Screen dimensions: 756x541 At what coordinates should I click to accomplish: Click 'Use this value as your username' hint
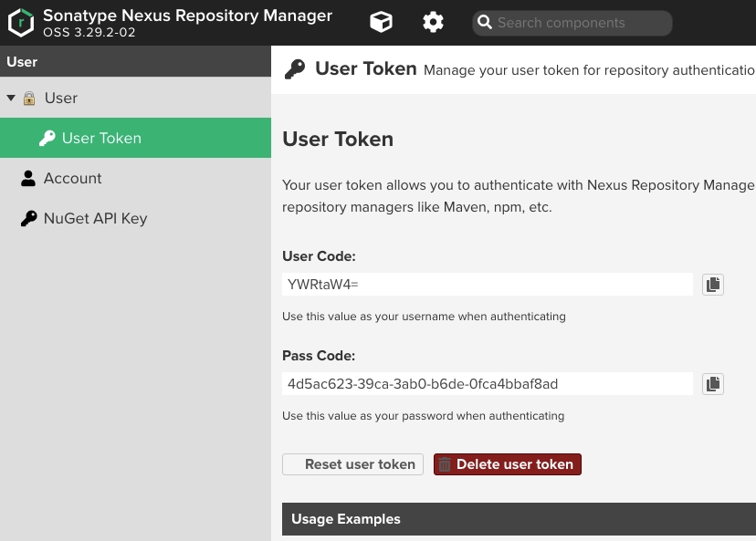pos(424,317)
